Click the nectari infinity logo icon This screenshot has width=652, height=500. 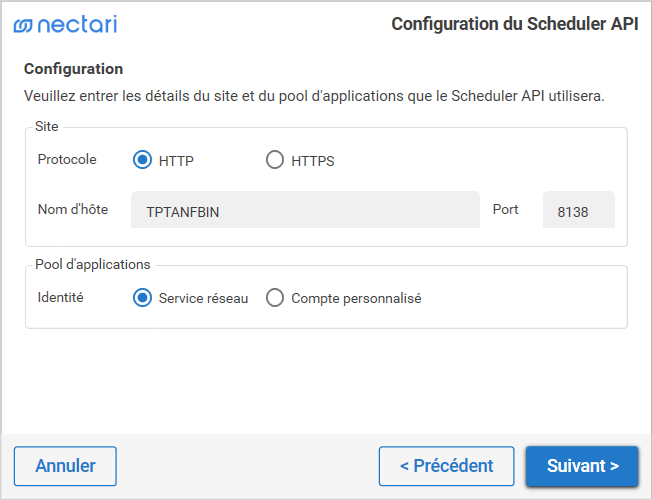click(x=23, y=25)
